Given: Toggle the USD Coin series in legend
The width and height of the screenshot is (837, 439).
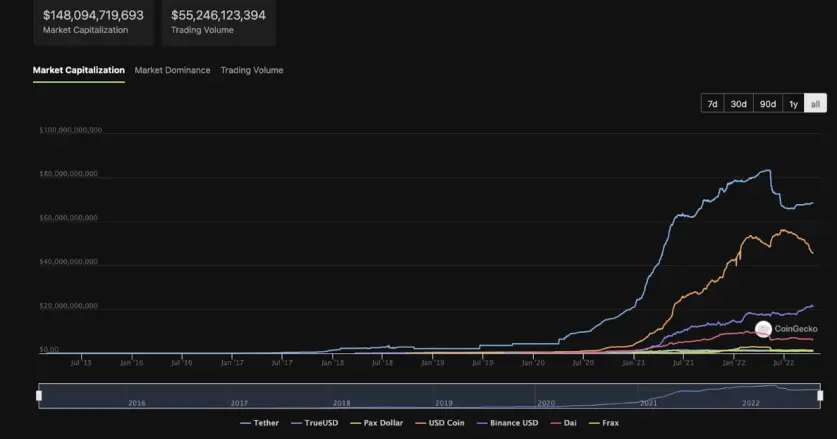Looking at the screenshot, I should (440, 422).
